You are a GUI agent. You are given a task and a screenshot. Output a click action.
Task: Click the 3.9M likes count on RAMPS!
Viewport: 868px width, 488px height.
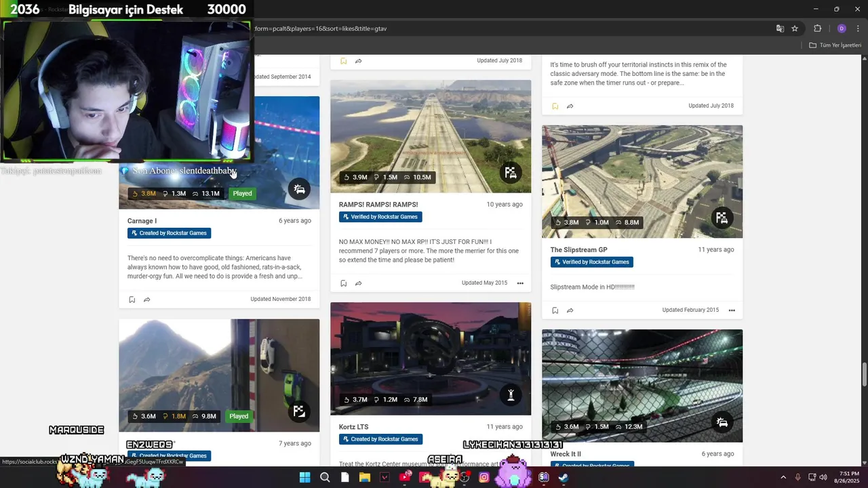click(x=355, y=178)
